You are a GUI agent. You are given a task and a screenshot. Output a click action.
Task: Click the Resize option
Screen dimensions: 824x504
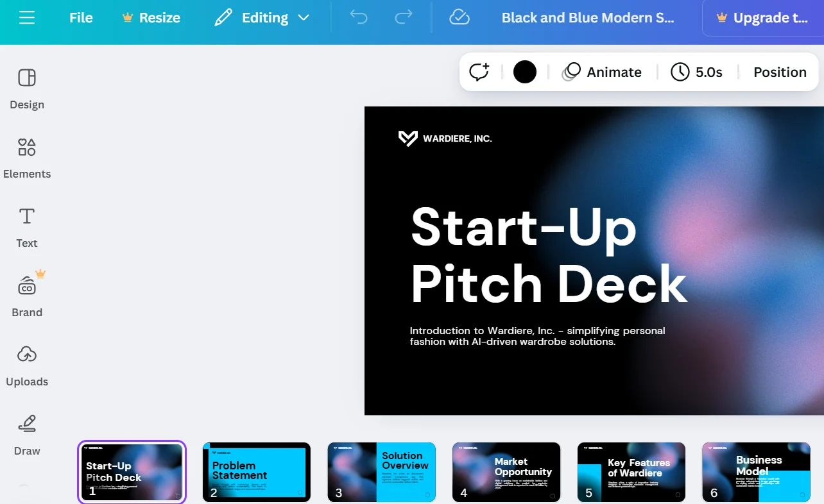pyautogui.click(x=151, y=18)
